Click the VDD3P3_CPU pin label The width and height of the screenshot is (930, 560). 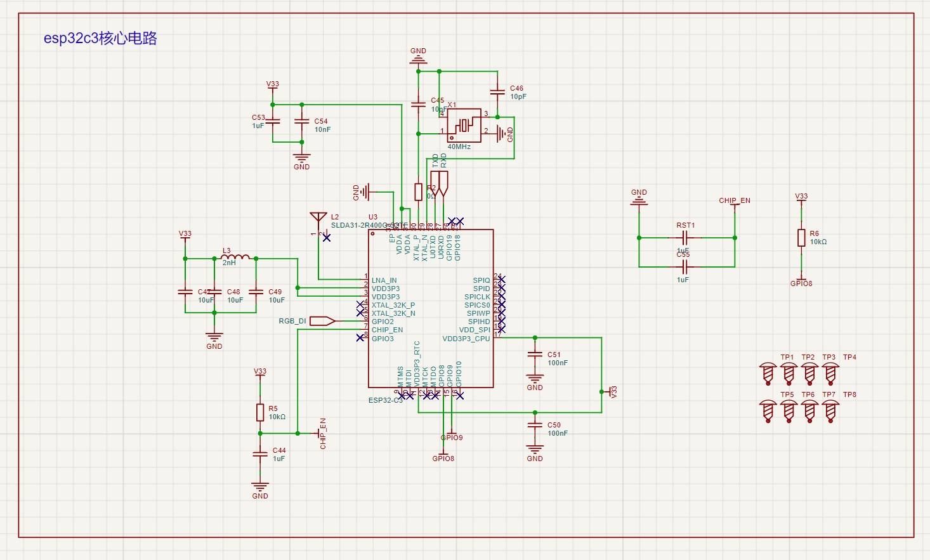click(x=466, y=339)
